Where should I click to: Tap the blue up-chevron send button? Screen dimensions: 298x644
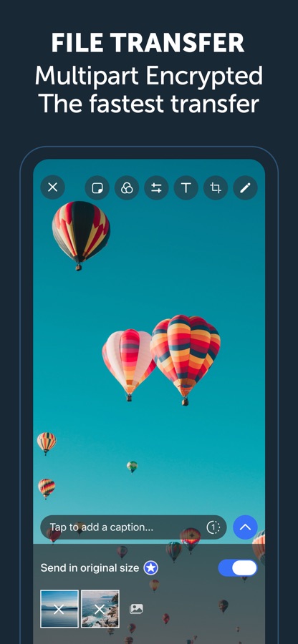pos(245,527)
